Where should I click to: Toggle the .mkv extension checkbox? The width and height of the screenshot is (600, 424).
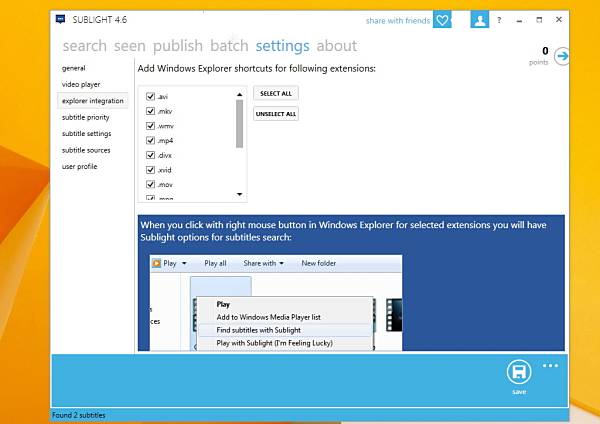150,111
